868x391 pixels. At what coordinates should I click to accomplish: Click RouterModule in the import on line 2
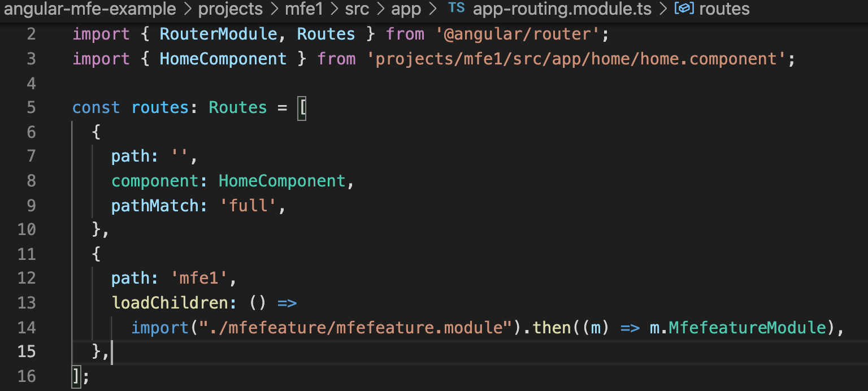coord(218,34)
